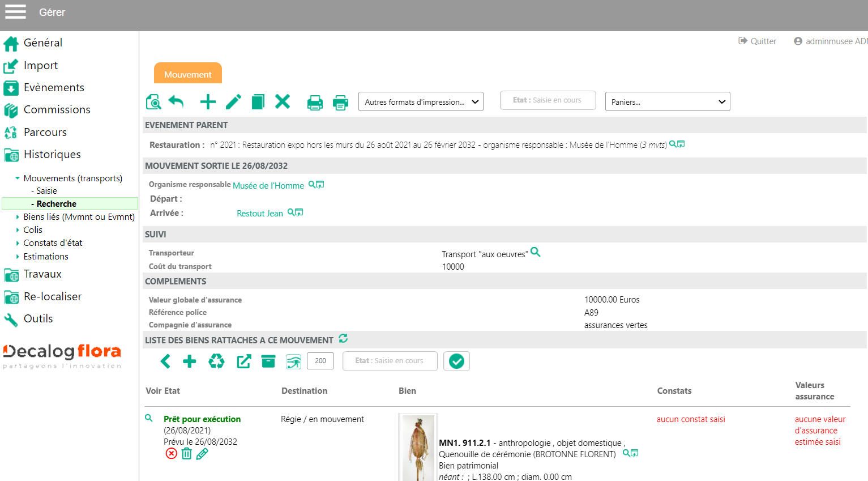Open the Autres formats d'impression dropdown
The image size is (868, 481).
(x=421, y=102)
